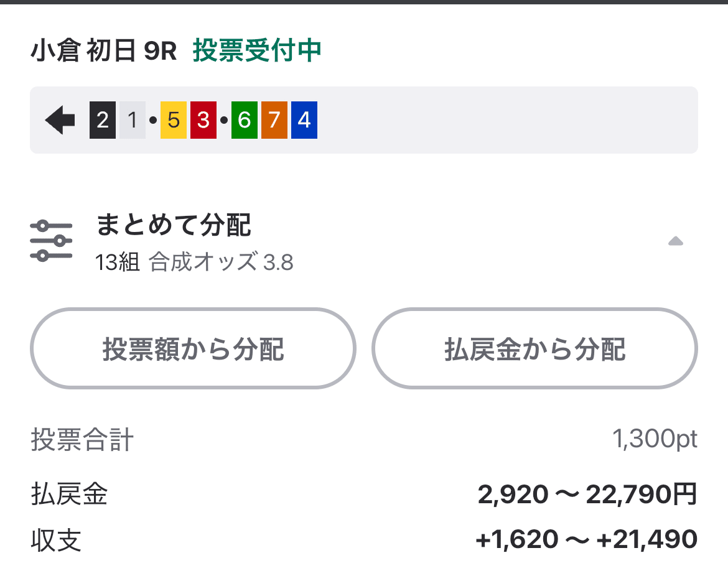This screenshot has height=576, width=728.
Task: Select the white number 1 chip
Action: [x=132, y=120]
